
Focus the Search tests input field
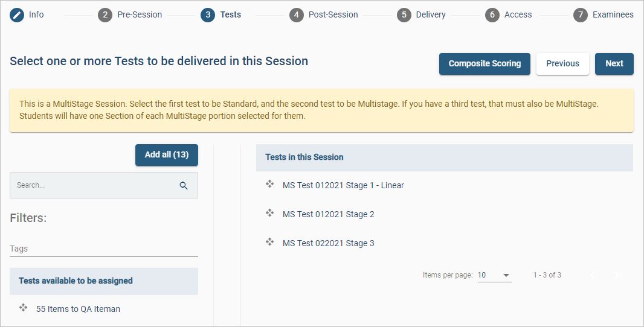(x=94, y=186)
